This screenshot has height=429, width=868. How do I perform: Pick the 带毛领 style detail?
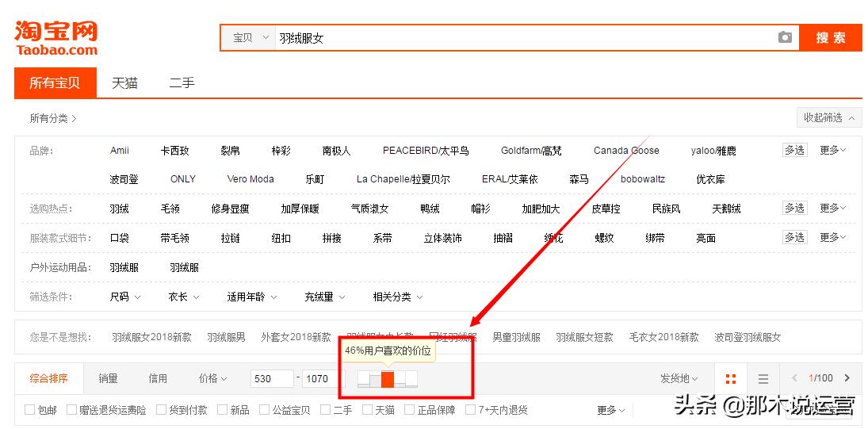coord(175,238)
